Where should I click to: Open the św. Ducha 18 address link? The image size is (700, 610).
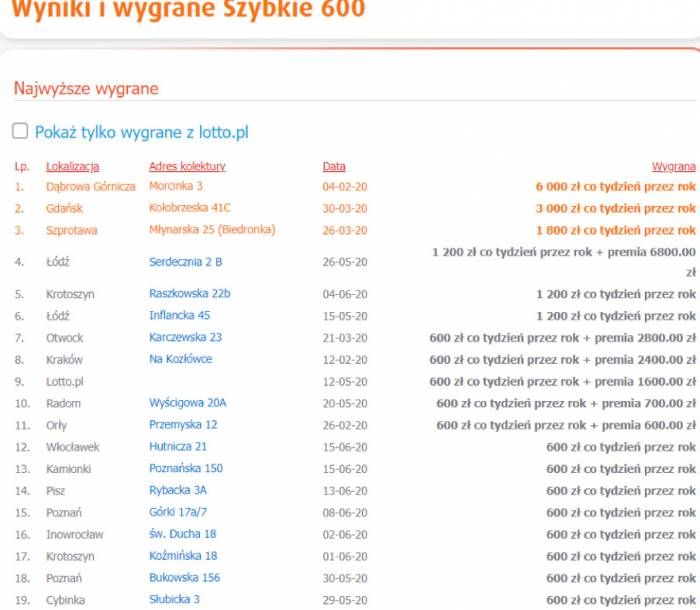click(182, 534)
